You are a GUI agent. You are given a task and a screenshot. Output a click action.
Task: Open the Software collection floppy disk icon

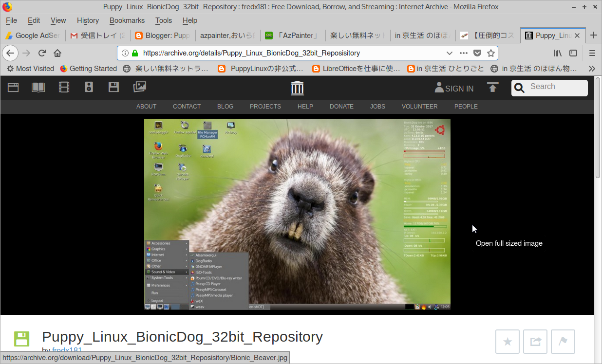113,87
